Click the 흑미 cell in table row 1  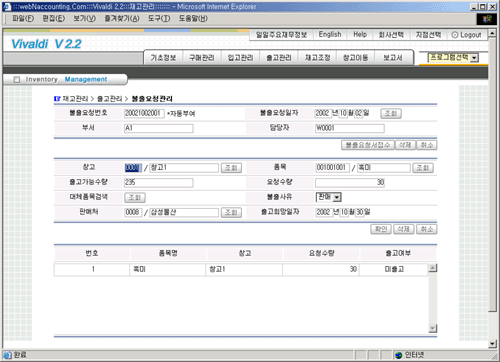(167, 269)
